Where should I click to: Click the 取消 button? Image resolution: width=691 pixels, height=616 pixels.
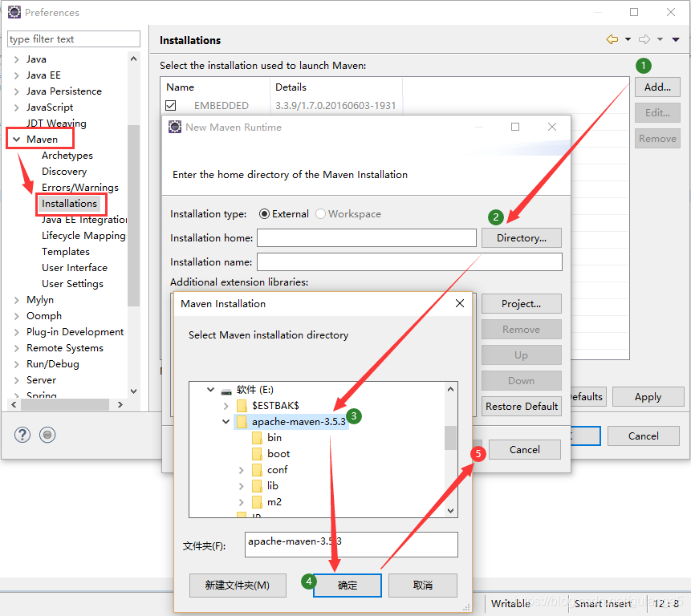(x=423, y=586)
